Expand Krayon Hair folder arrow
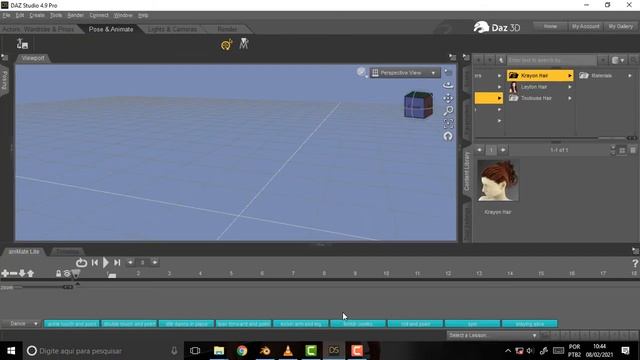The height and width of the screenshot is (360, 640). [570, 76]
